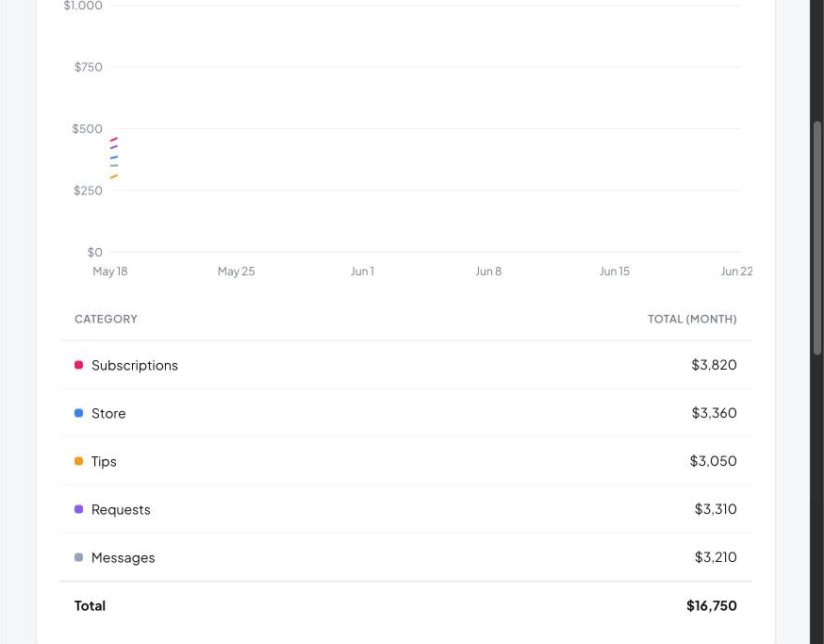The height and width of the screenshot is (644, 824).
Task: Click the Jun 15 axis label
Action: (615, 272)
